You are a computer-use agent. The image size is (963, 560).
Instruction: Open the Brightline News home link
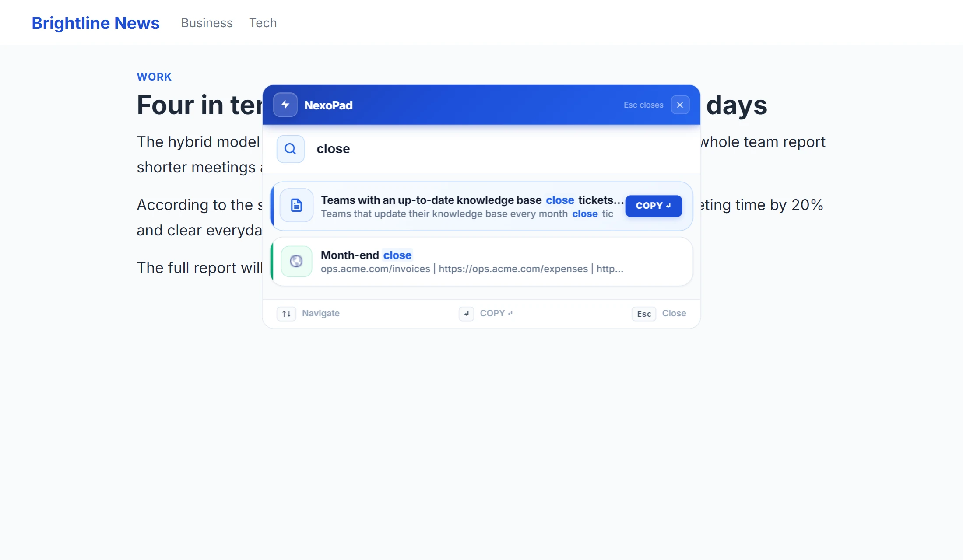point(95,23)
